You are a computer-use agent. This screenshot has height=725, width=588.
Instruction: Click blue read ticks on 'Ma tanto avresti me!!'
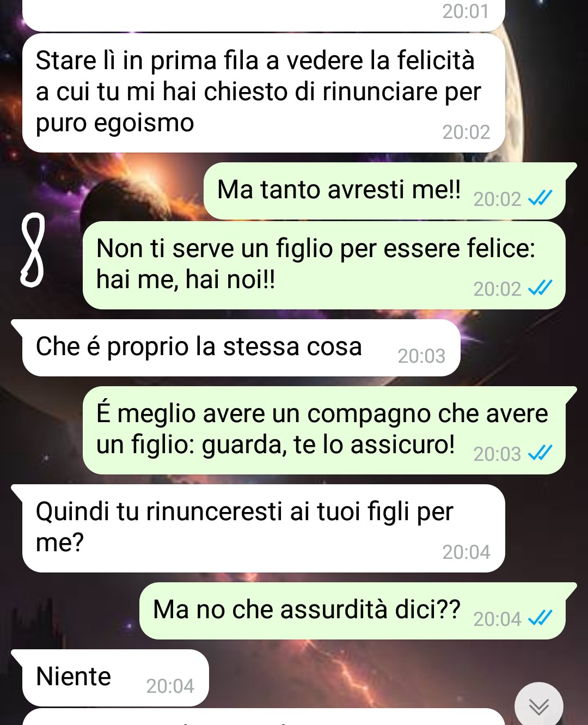coord(541,198)
